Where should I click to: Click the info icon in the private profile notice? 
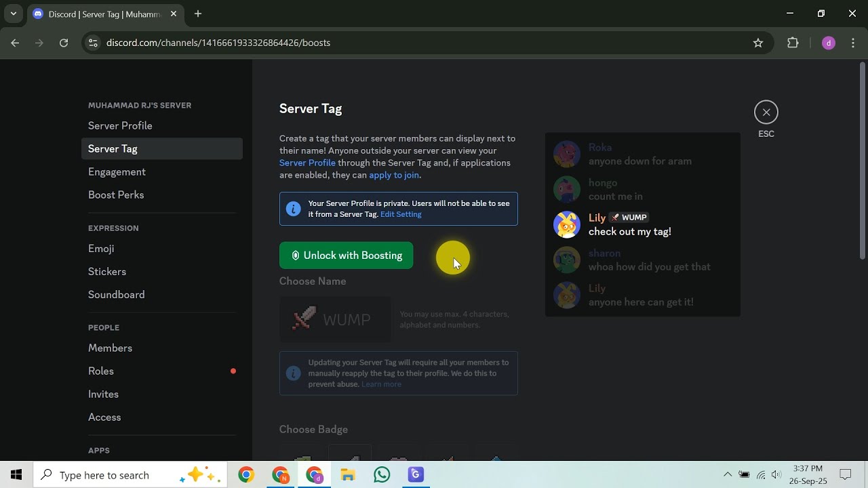pyautogui.click(x=293, y=209)
